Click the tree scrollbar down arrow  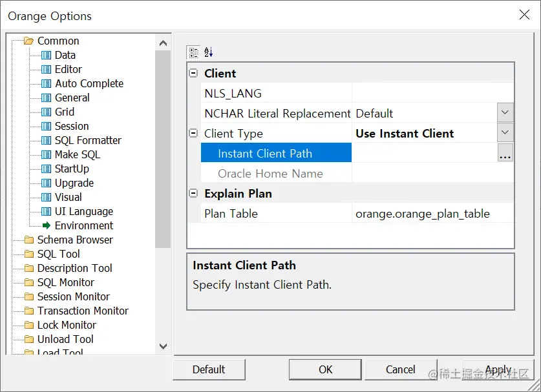[x=163, y=346]
